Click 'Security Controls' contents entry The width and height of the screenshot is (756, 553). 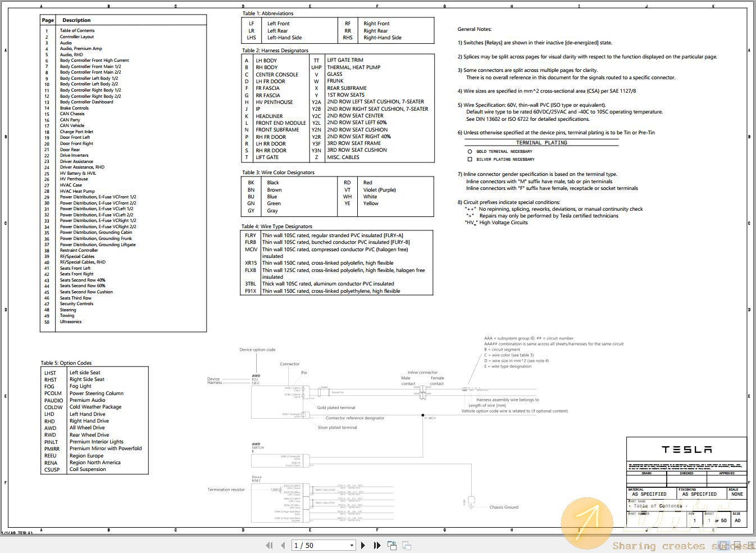click(x=76, y=303)
